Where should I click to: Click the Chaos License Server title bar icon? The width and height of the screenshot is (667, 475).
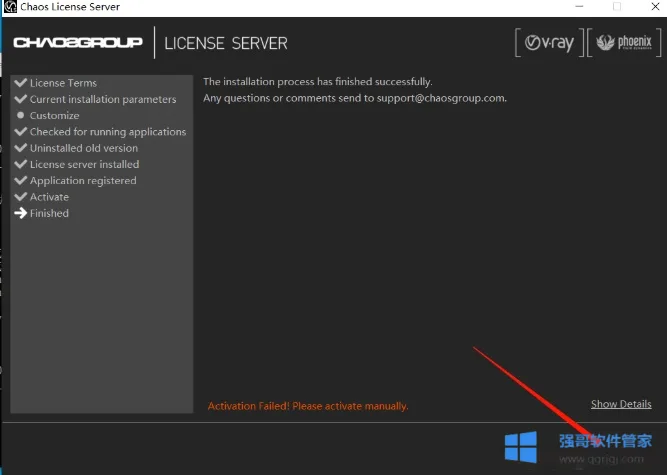pyautogui.click(x=10, y=7)
